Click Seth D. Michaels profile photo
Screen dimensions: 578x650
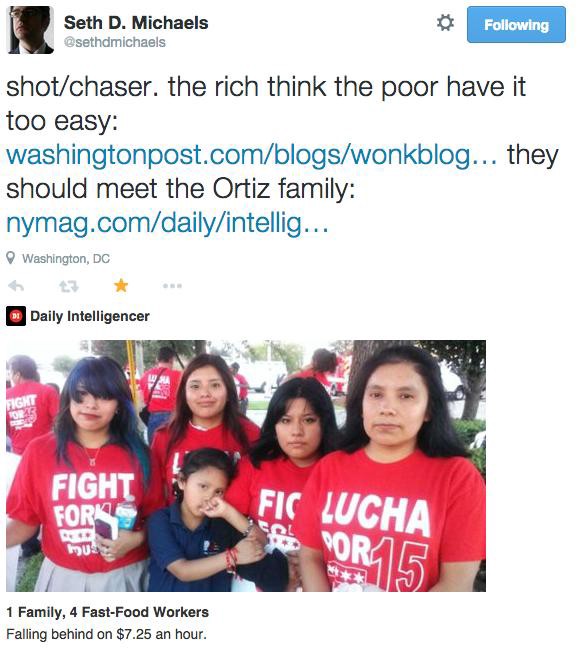[x=31, y=30]
